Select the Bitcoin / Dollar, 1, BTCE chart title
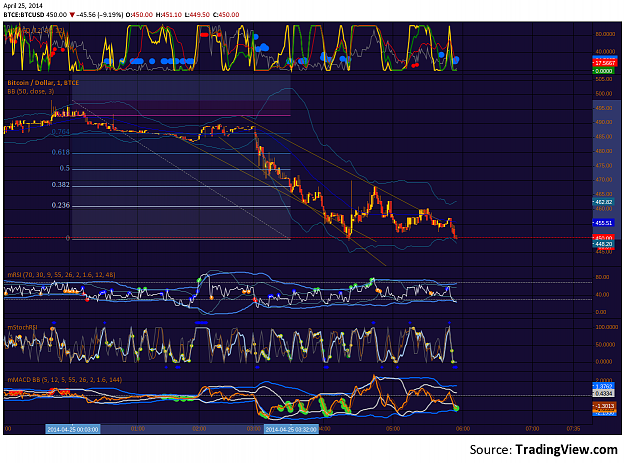This screenshot has width=625, height=463. pos(43,83)
